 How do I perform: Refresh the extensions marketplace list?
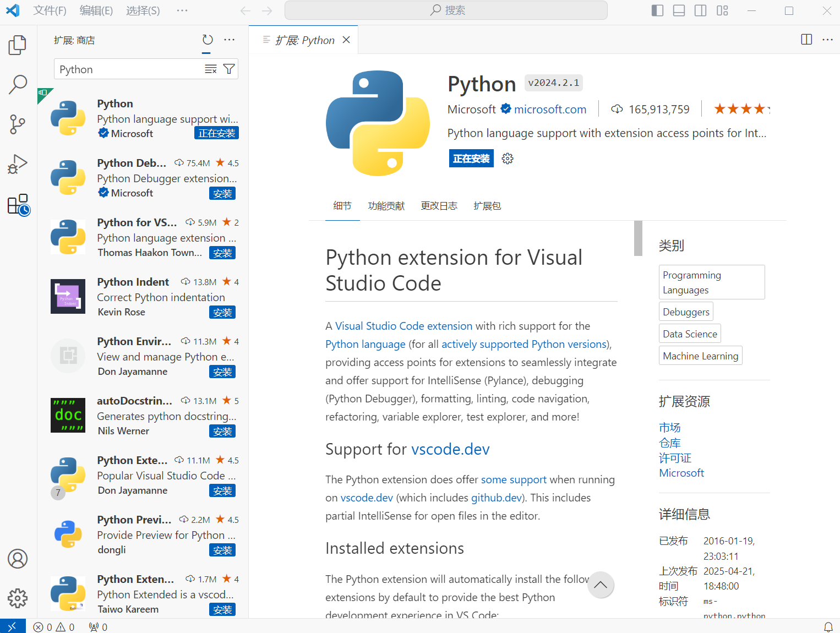208,40
